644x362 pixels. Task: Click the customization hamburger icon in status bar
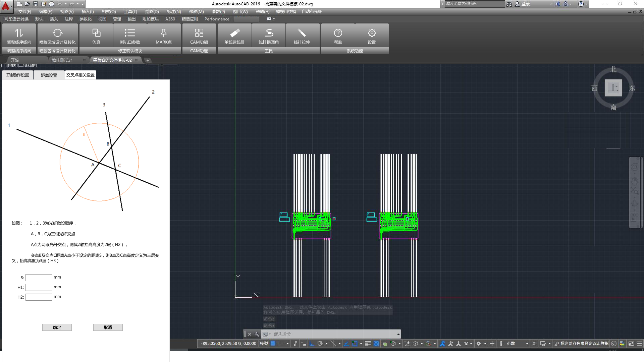[x=639, y=344]
